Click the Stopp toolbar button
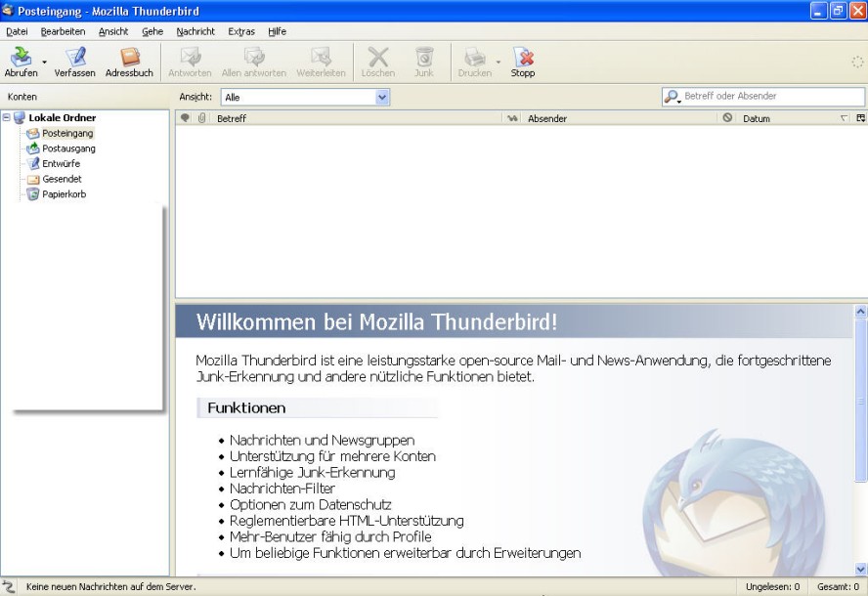The width and height of the screenshot is (868, 596). click(523, 62)
